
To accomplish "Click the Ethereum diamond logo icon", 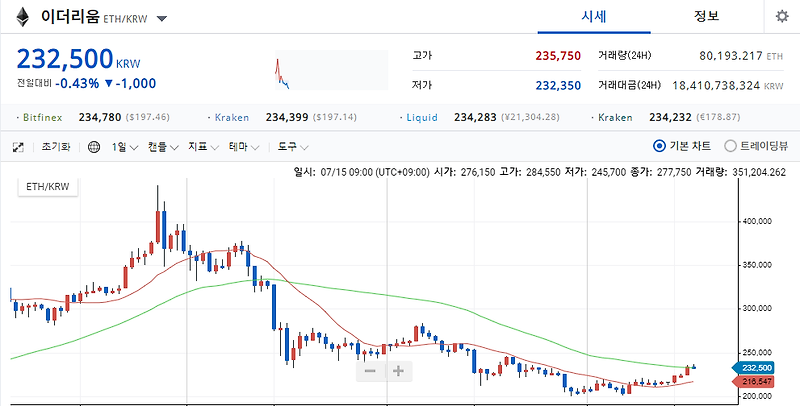I will pos(22,17).
